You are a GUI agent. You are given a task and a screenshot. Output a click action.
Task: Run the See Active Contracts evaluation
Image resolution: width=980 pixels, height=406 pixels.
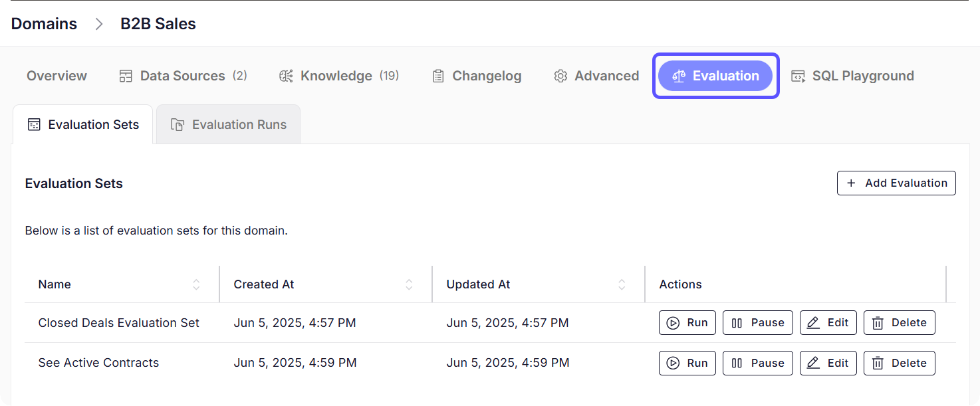tap(687, 363)
